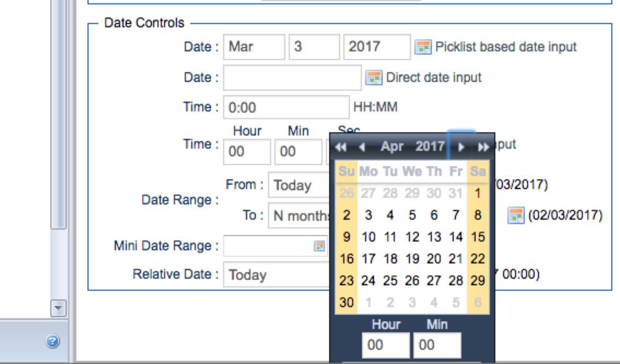Open Mini Date Range calendar icon

(x=319, y=246)
